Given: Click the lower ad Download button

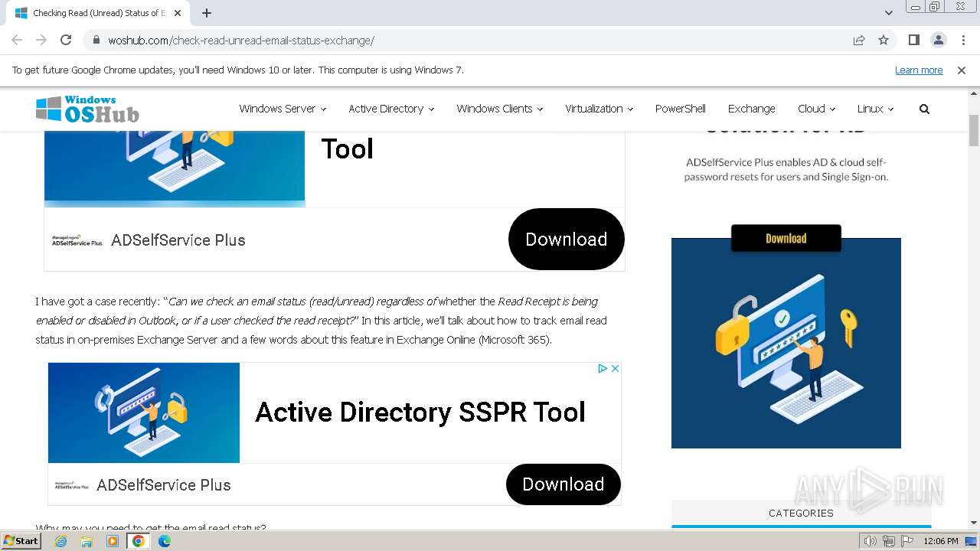Looking at the screenshot, I should [x=563, y=484].
